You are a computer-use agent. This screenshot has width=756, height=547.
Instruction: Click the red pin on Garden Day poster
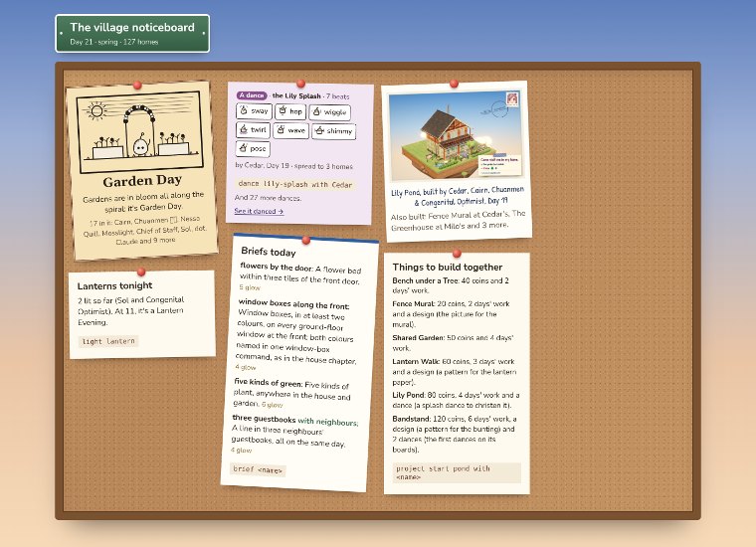(x=137, y=86)
